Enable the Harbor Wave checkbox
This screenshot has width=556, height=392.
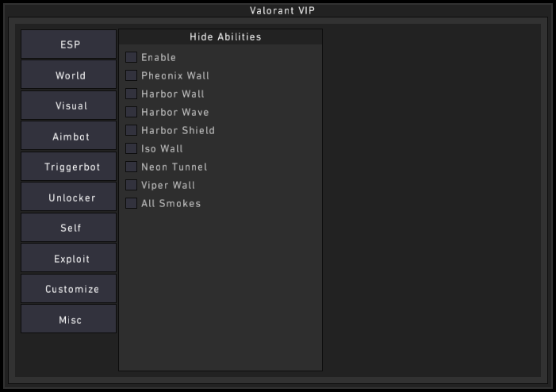tap(132, 112)
